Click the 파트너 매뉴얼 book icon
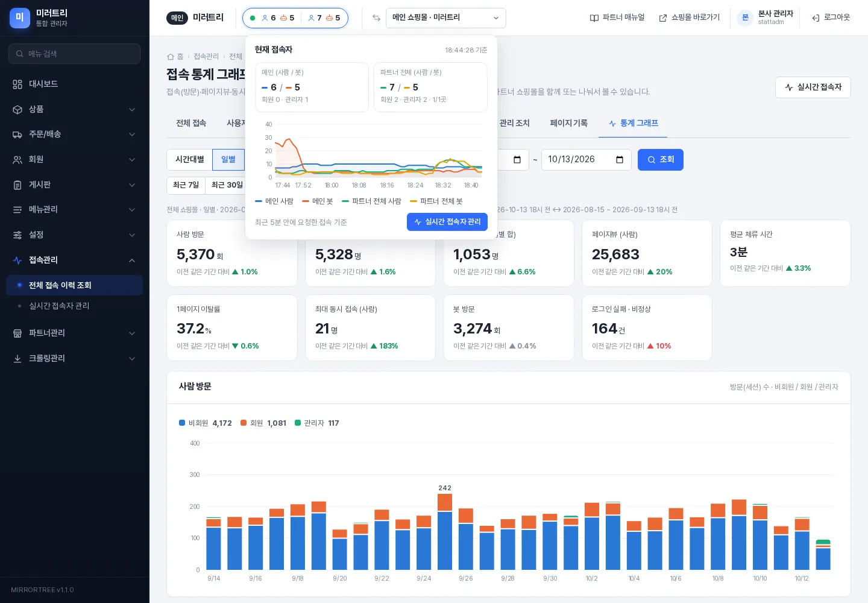868x603 pixels. pos(594,18)
